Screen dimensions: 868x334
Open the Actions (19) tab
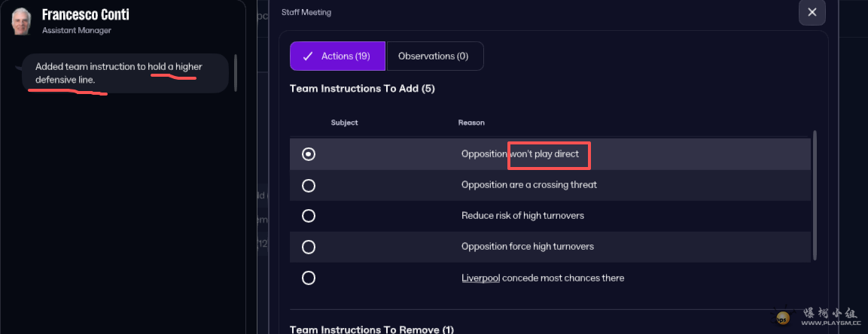337,56
